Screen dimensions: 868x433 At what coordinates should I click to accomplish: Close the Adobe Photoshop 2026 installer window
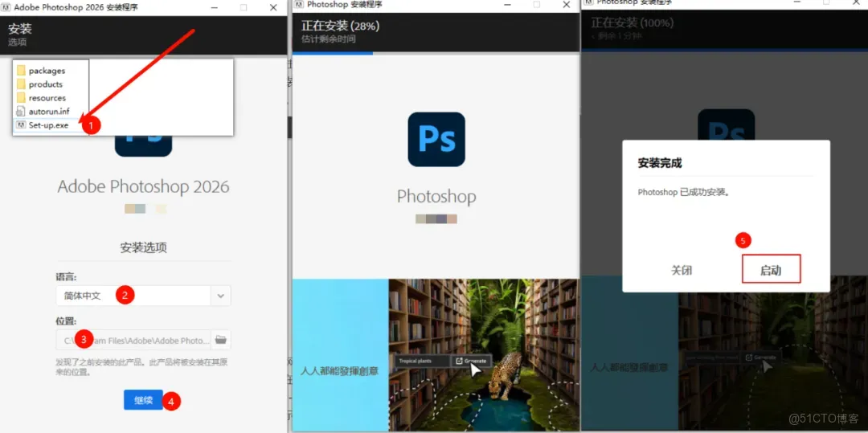pos(273,7)
